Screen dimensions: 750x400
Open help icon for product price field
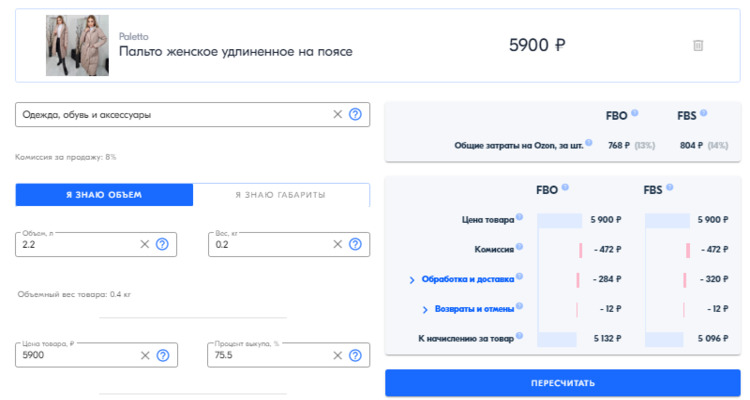point(163,356)
